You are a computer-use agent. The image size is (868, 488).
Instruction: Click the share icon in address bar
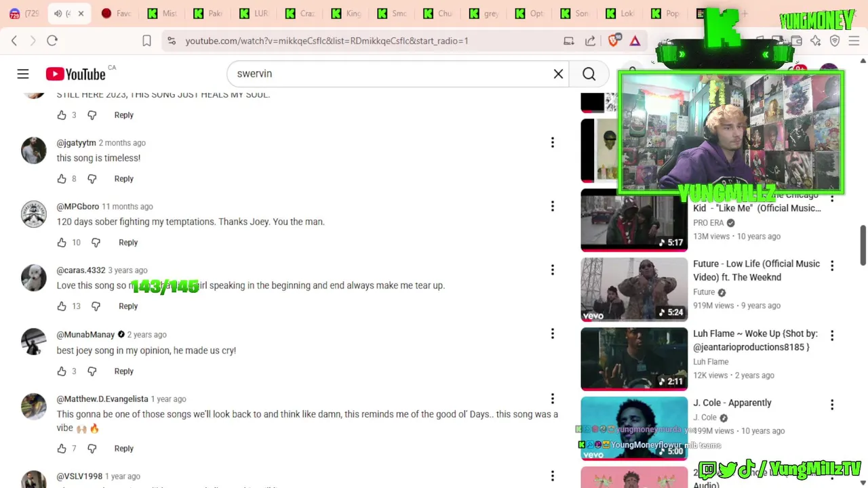(x=591, y=41)
